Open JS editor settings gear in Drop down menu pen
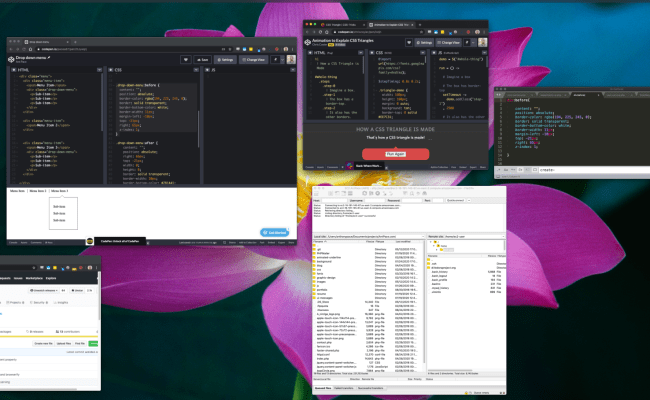Screen dimensions: 650x400 [x=207, y=70]
